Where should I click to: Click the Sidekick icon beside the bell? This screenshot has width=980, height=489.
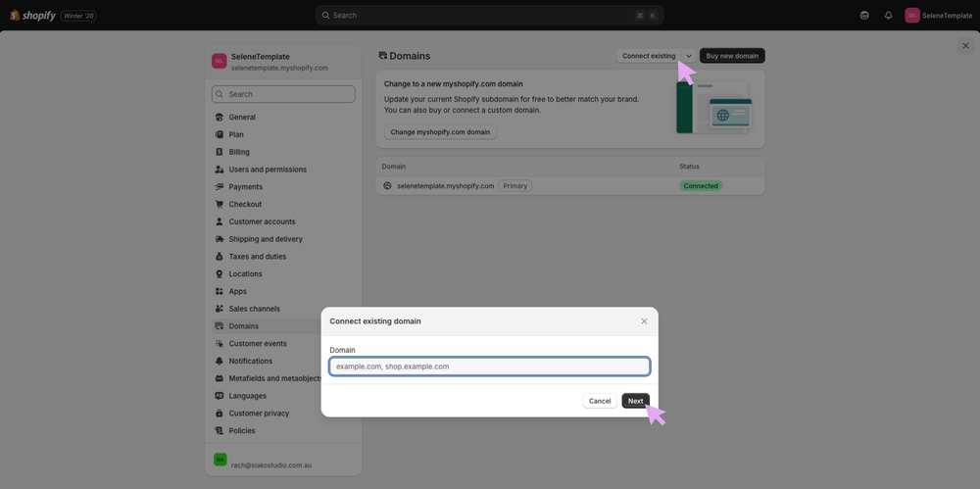click(x=864, y=16)
